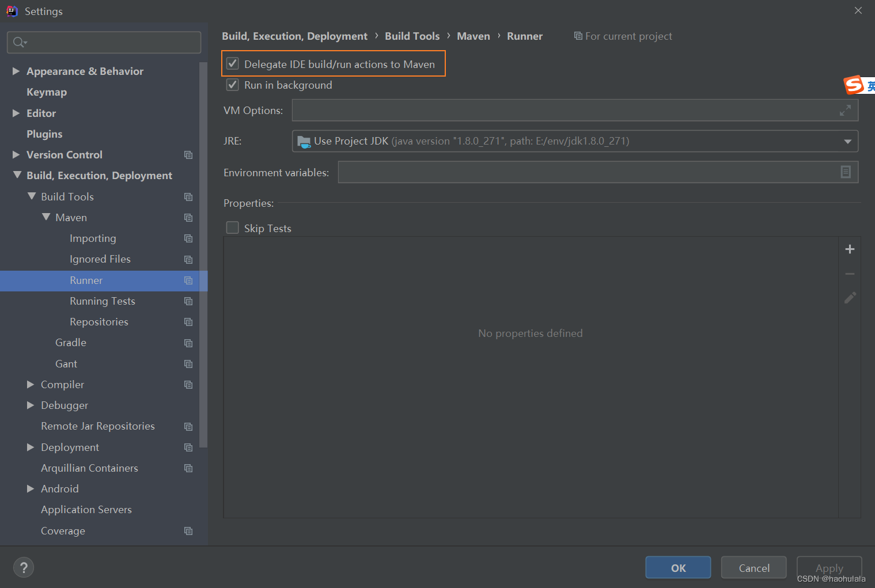
Task: Select Keymap in settings tree
Action: (47, 92)
